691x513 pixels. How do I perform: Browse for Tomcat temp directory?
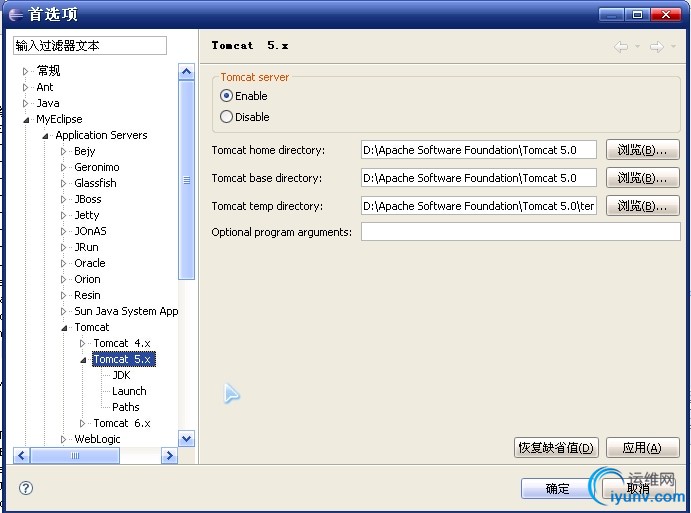(643, 206)
